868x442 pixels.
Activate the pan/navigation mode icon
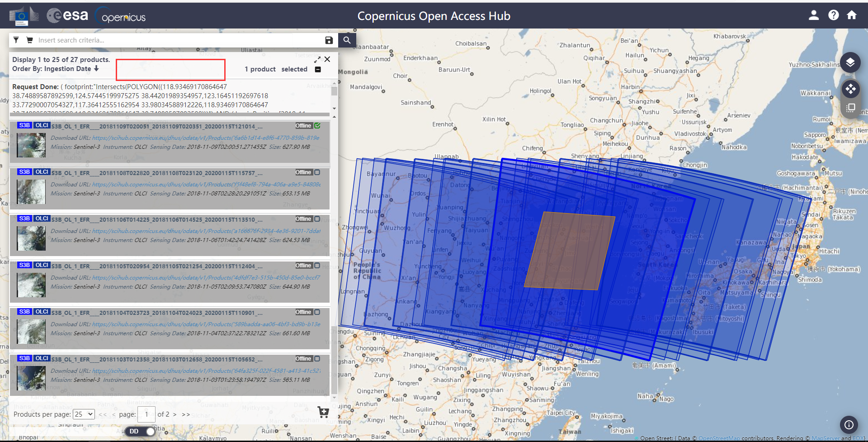pos(851,89)
